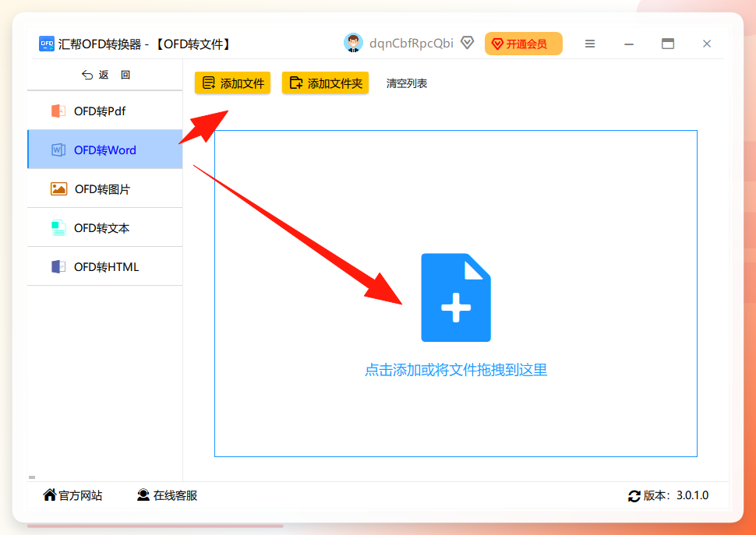Click the 添加文件夹 button
This screenshot has height=535, width=756.
(326, 83)
